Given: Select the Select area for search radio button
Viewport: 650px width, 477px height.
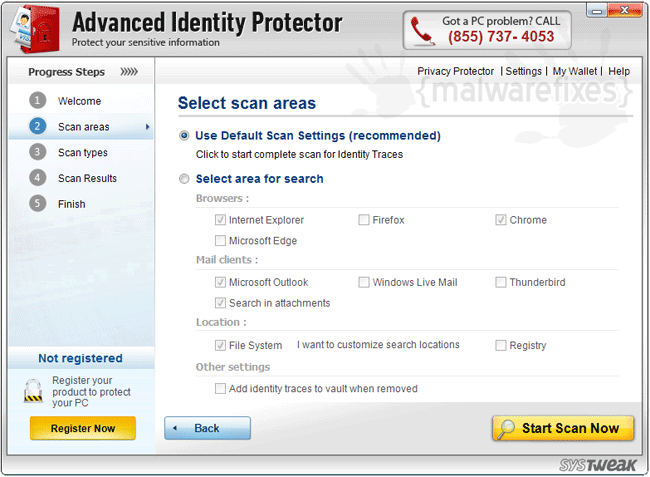Looking at the screenshot, I should 184,179.
